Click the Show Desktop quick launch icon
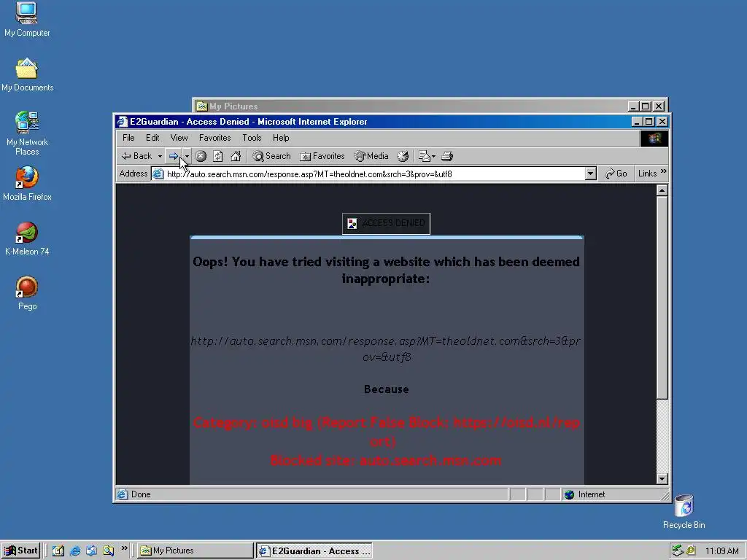747x560 pixels. pyautogui.click(x=58, y=551)
